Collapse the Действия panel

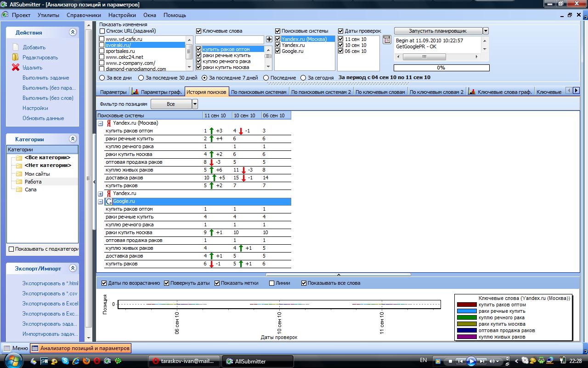pyautogui.click(x=73, y=32)
